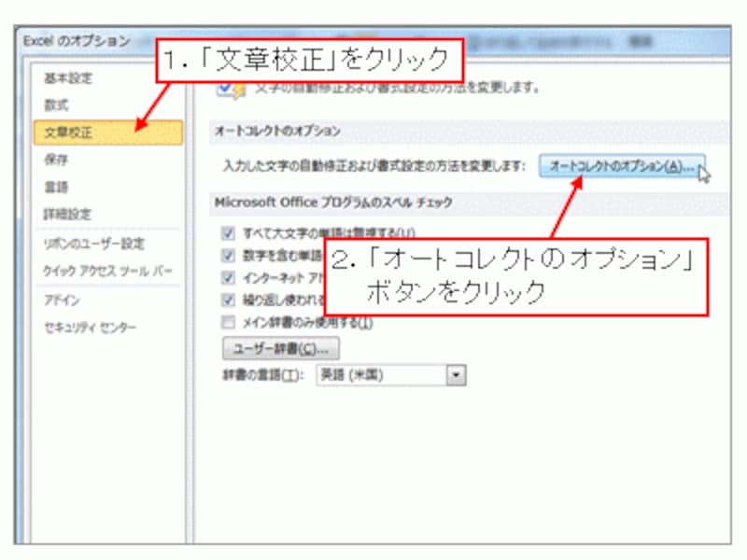Toggle 繰り返し使われる単語 checkbox
This screenshot has height=560, width=747.
(x=228, y=300)
